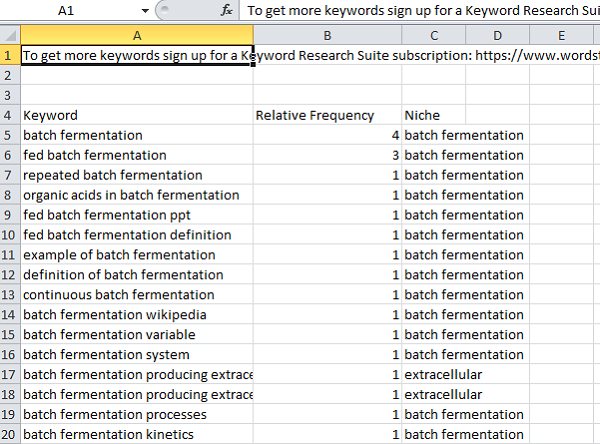Click 'extracellular' niche cell in row 17
The height and width of the screenshot is (444, 600).
pos(434,374)
